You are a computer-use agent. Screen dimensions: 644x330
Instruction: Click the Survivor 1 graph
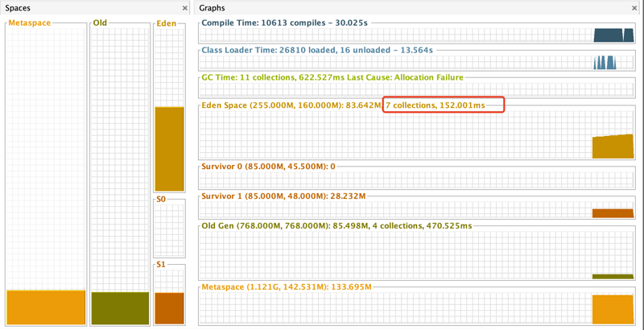click(416, 210)
